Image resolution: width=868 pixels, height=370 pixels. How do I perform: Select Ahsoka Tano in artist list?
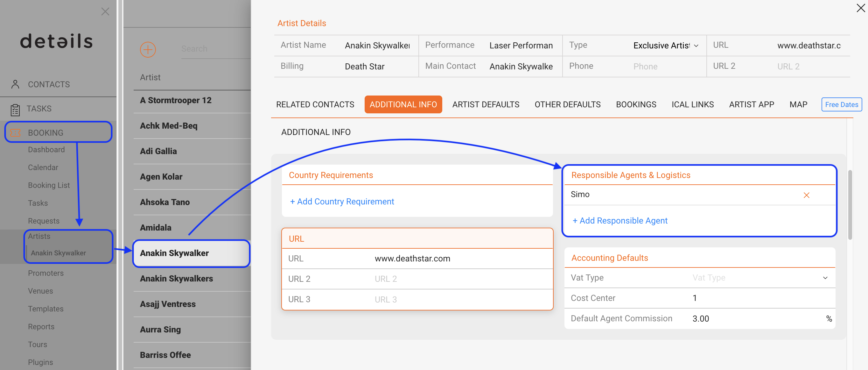pos(192,203)
